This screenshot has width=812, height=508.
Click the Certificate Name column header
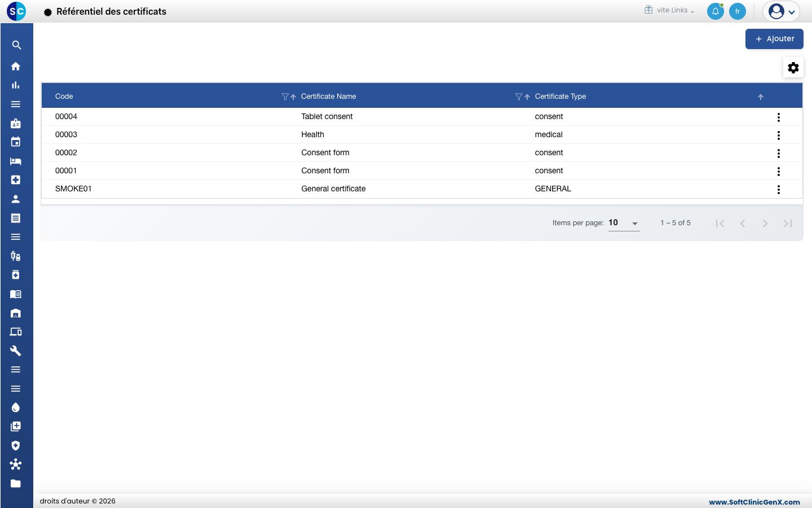point(329,97)
